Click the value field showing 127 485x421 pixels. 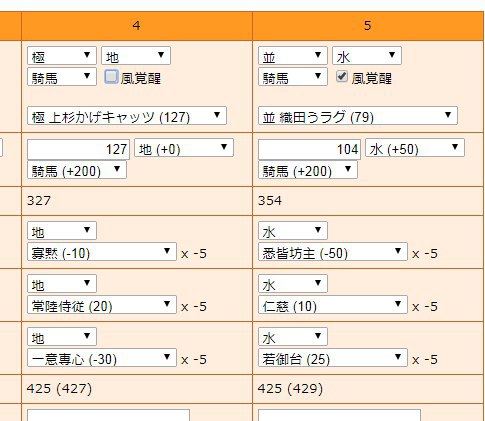coord(78,149)
